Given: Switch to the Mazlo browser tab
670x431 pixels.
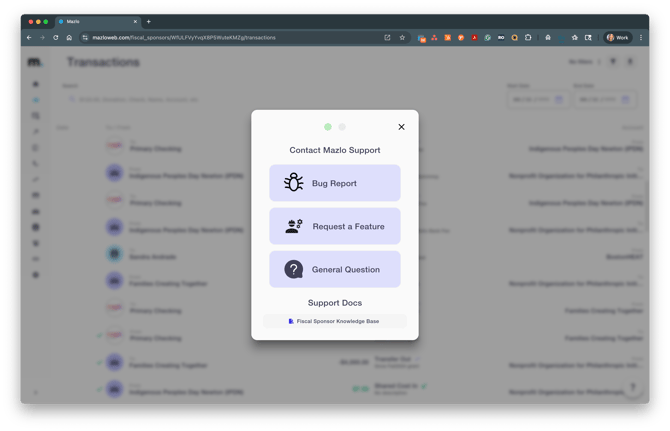Looking at the screenshot, I should (x=98, y=21).
